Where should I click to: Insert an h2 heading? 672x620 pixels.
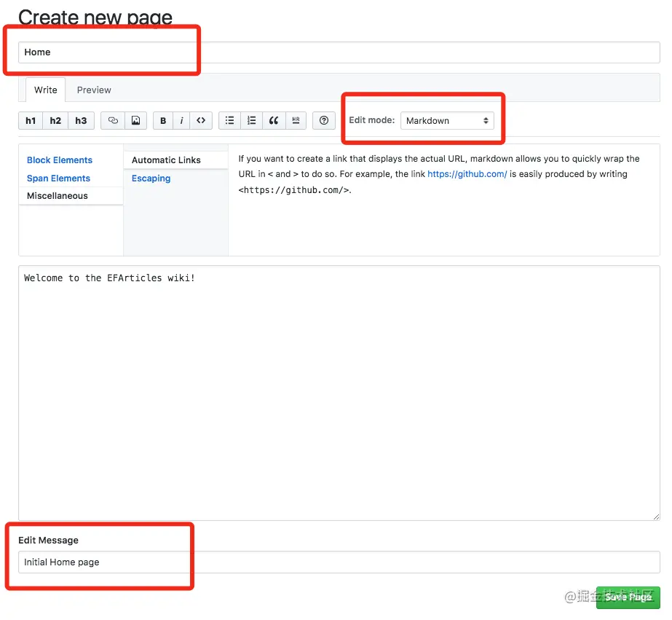pyautogui.click(x=55, y=120)
